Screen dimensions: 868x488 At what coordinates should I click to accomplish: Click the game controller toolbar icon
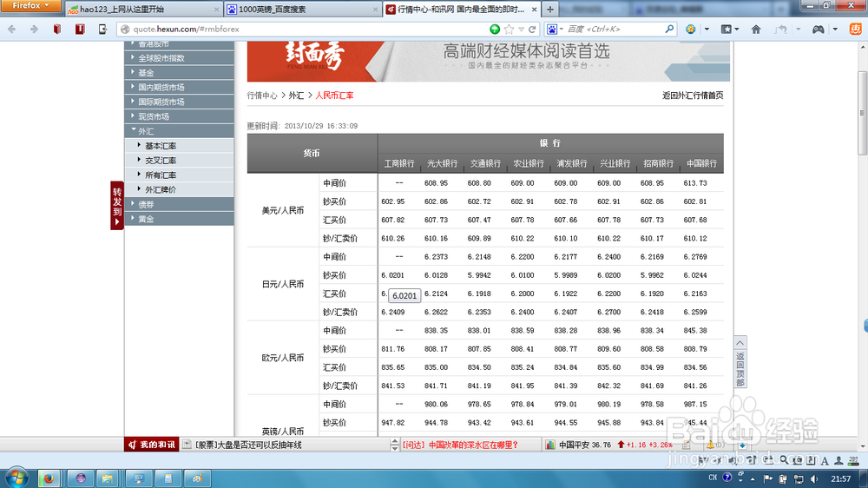[818, 29]
